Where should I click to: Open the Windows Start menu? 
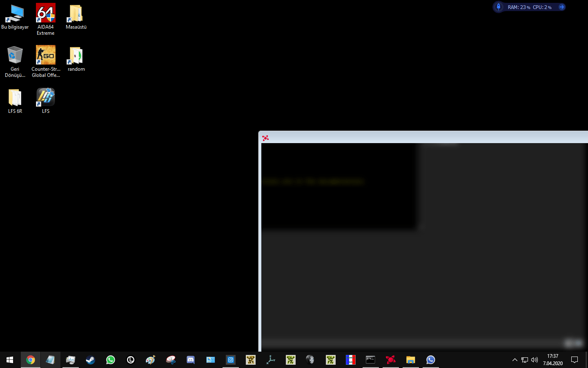click(10, 360)
